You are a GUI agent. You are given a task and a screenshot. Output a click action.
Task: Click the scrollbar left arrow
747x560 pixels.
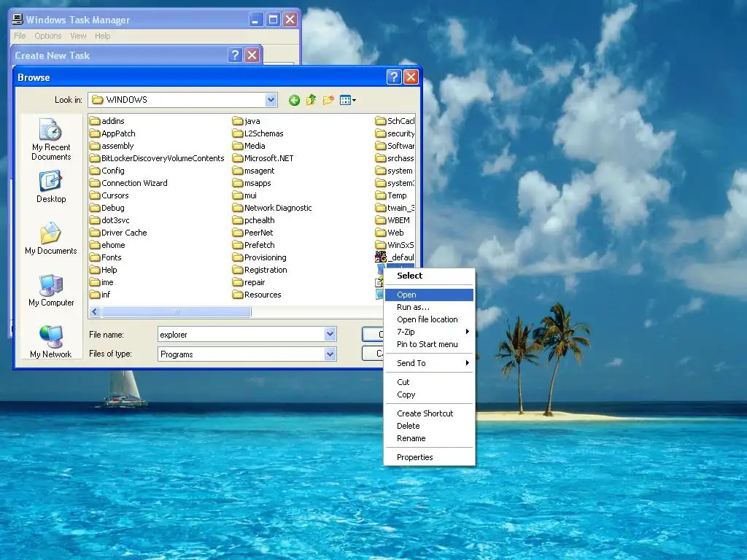coord(94,312)
